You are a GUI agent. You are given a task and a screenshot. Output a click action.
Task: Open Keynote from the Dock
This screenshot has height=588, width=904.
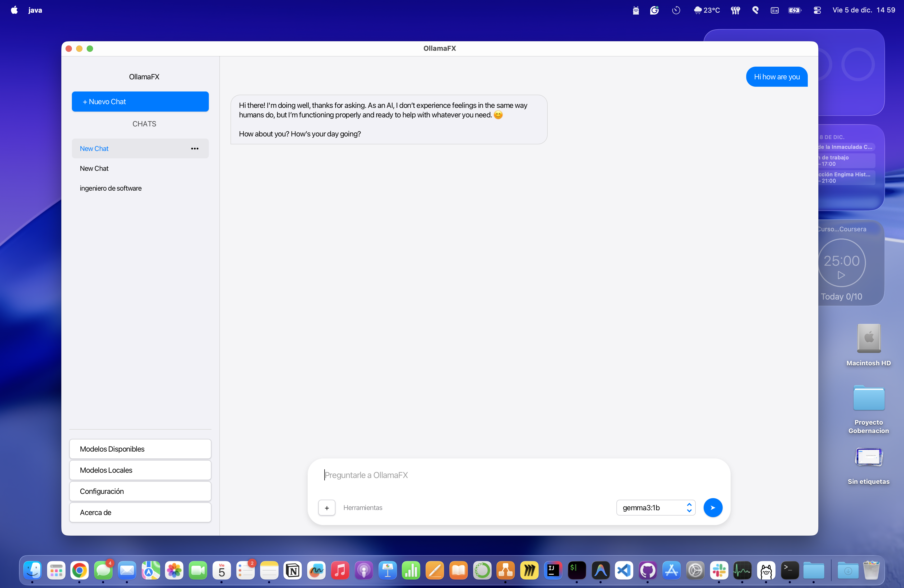[388, 570]
